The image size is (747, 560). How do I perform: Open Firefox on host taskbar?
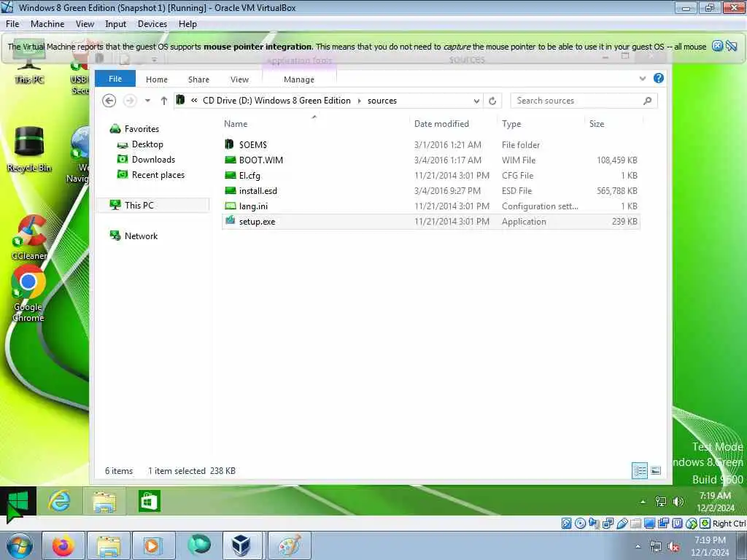click(63, 545)
